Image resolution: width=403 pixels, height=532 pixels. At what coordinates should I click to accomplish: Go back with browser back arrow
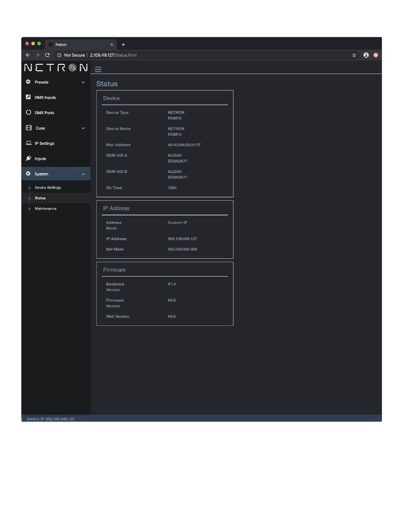pyautogui.click(x=28, y=55)
